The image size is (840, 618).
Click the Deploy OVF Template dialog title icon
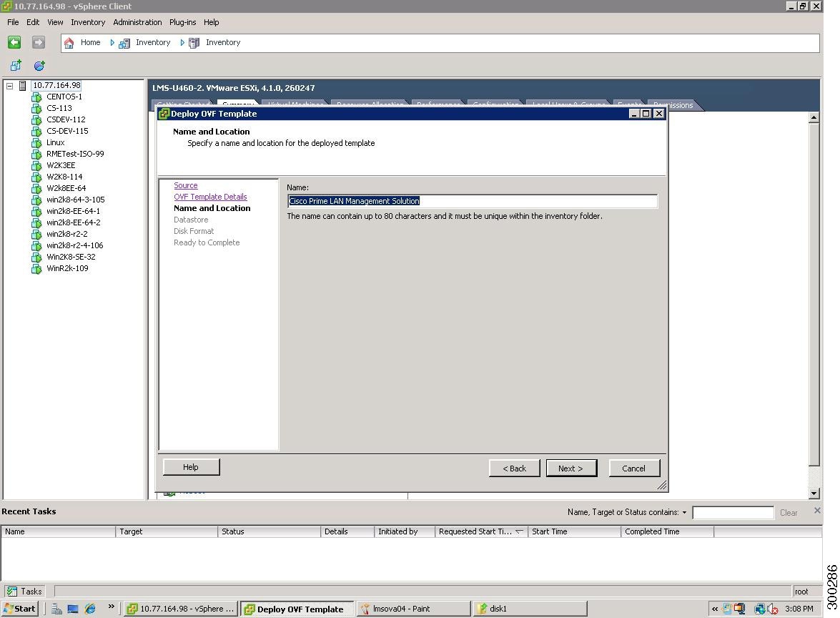pyautogui.click(x=164, y=114)
